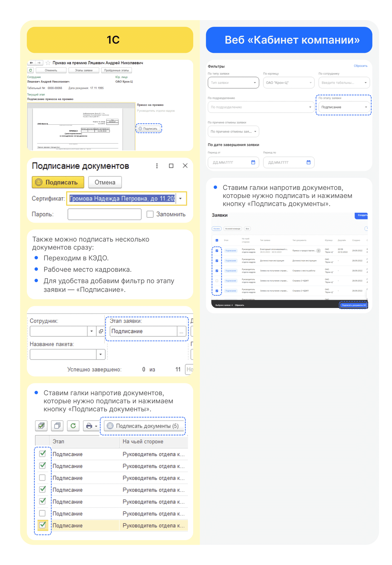Click Подписать документы (4) in the web cabinet
The height and width of the screenshot is (565, 392).
354,305
